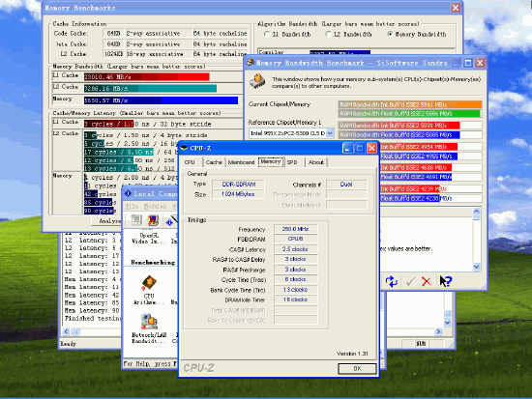Close the Sandra Memory Bandwidth Benchmark window
Image resolution: width=532 pixels, height=399 pixels.
480,63
